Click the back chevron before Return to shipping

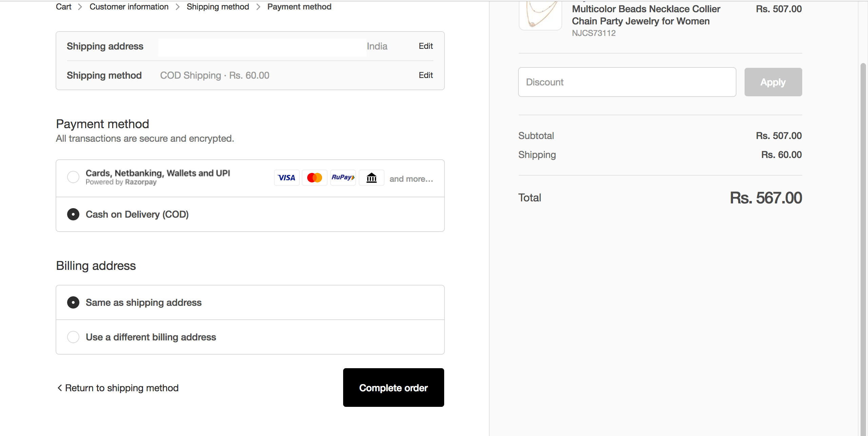60,388
